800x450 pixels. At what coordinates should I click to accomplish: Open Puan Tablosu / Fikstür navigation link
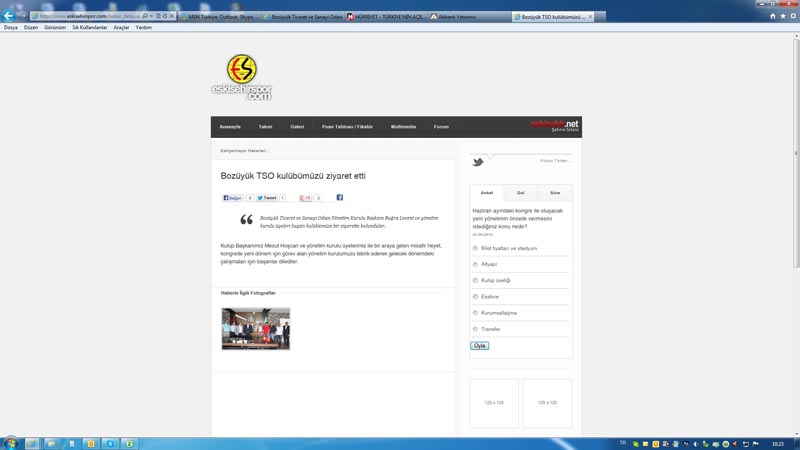coord(347,127)
